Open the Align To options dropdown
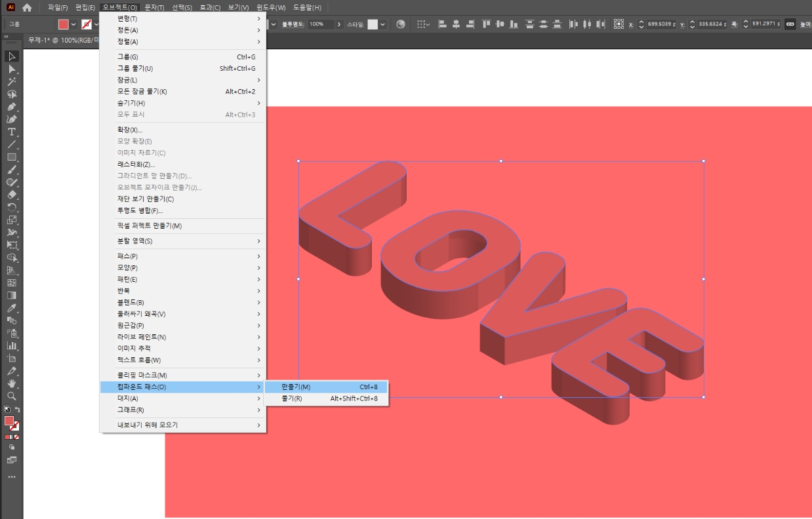Screen dimensions: 812x519 point(424,24)
